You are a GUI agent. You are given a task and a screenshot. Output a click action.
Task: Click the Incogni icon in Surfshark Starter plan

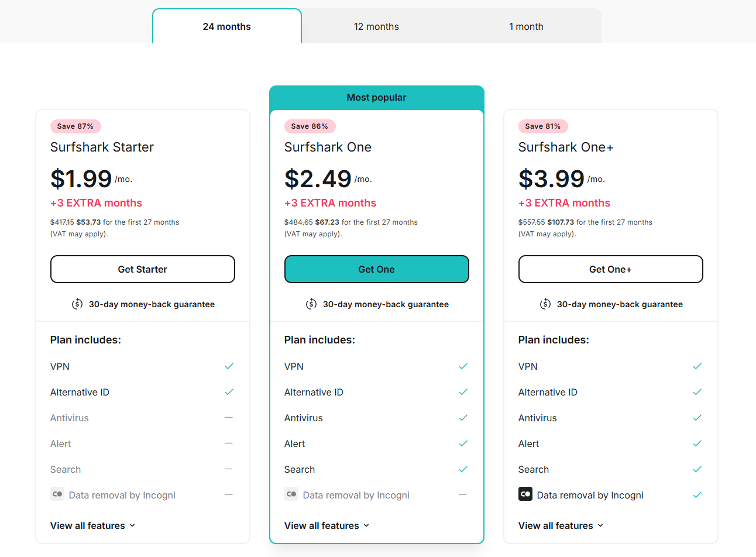pyautogui.click(x=57, y=494)
